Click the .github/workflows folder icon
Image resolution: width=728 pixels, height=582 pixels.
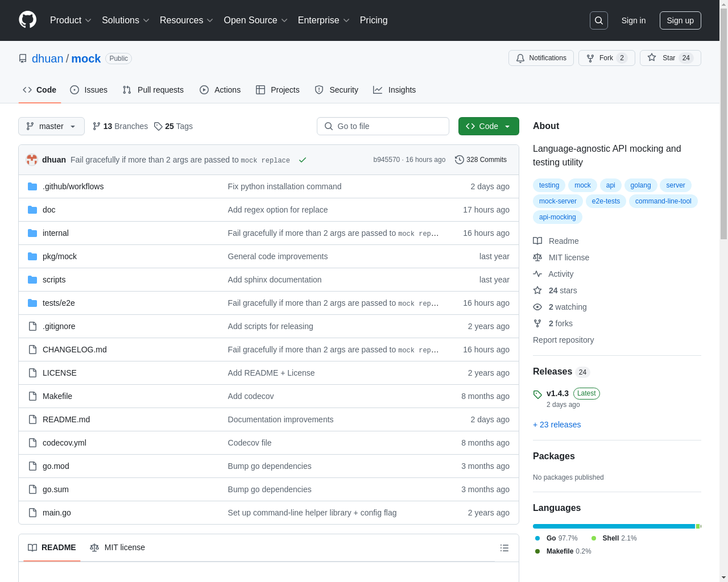[x=32, y=186]
